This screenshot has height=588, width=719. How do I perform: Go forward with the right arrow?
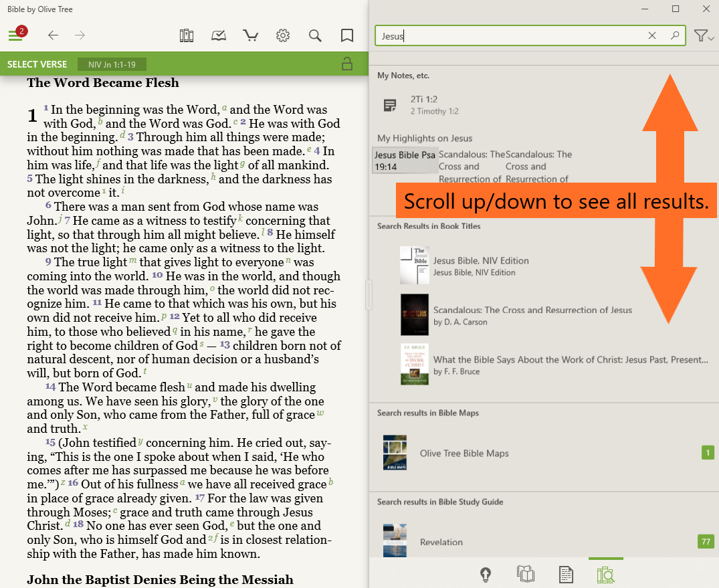[80, 35]
